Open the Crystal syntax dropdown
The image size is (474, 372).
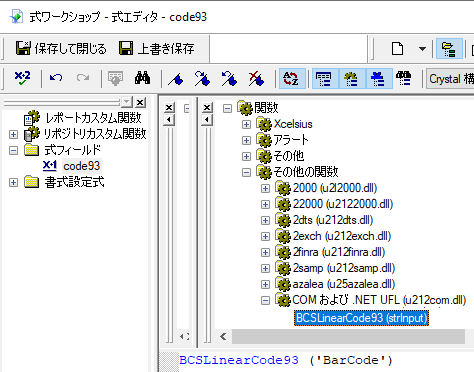point(451,79)
